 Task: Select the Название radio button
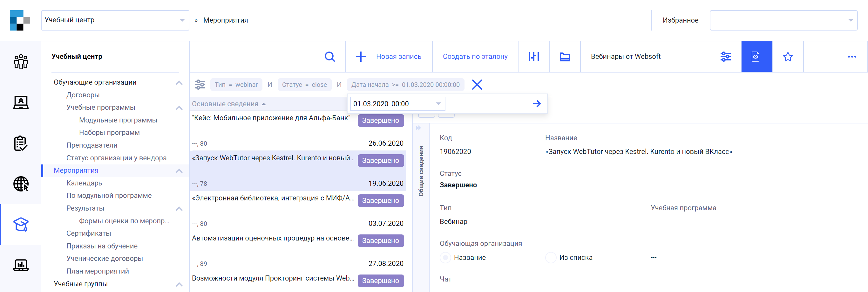click(x=445, y=257)
